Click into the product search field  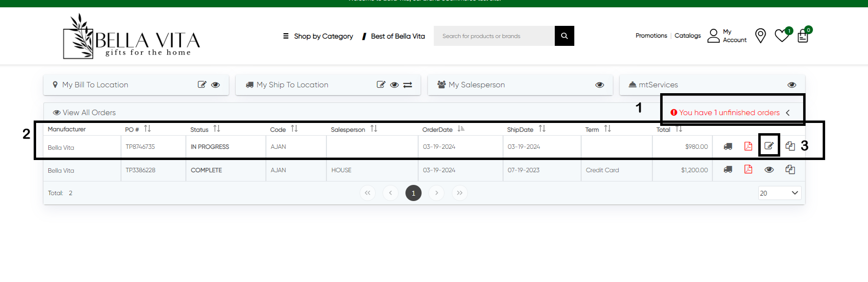494,36
